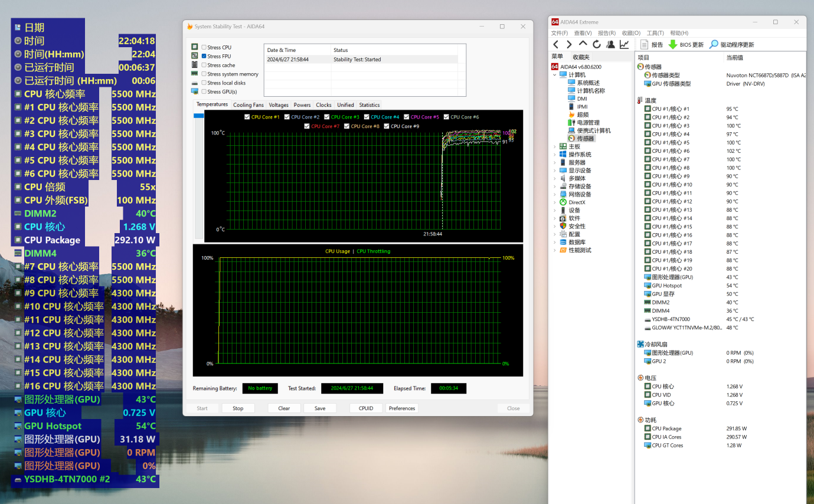
Task: Select the 数据库 database node
Action: [572, 242]
